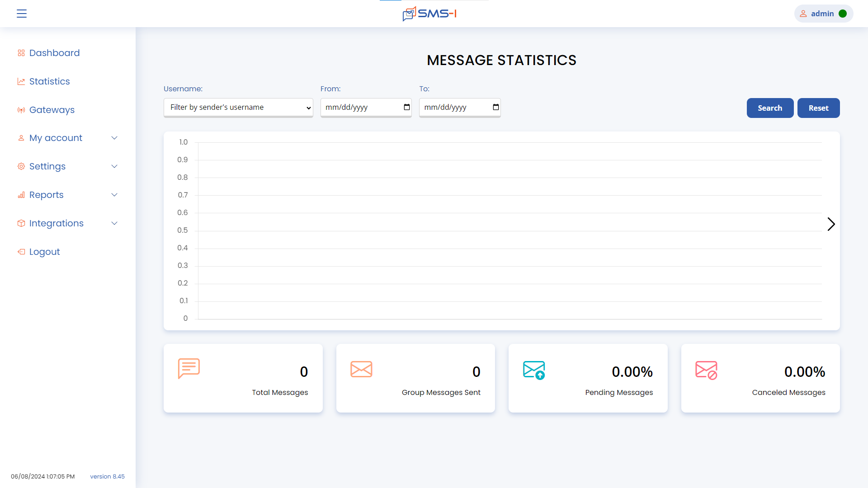The image size is (868, 488).
Task: Expand the Reports chevron
Action: [x=114, y=195]
